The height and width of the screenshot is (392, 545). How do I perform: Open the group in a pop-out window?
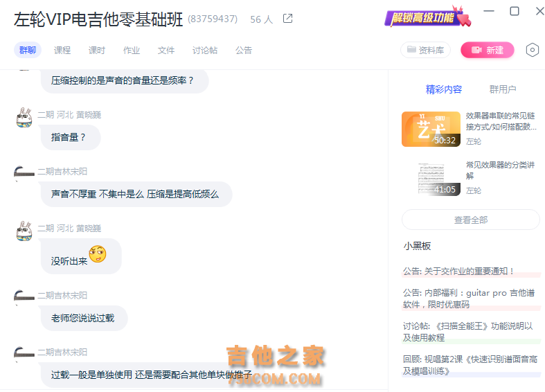tap(287, 19)
